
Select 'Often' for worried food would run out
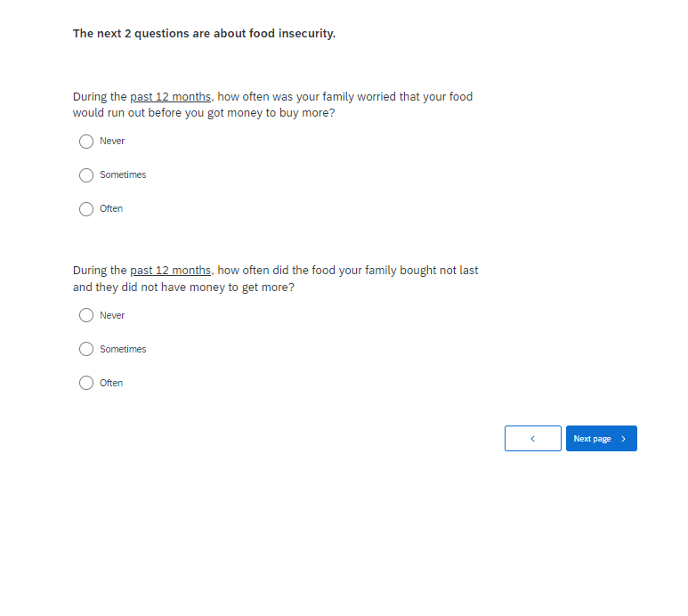86,209
